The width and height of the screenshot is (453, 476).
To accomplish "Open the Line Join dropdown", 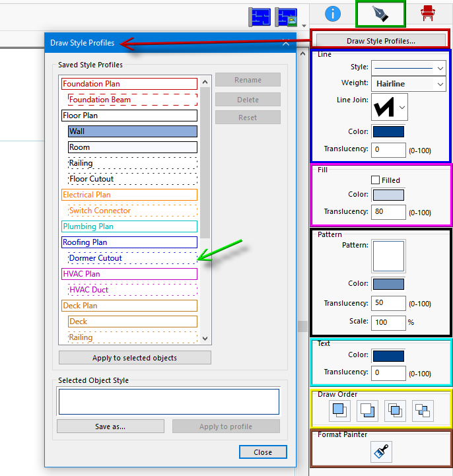I will click(390, 107).
